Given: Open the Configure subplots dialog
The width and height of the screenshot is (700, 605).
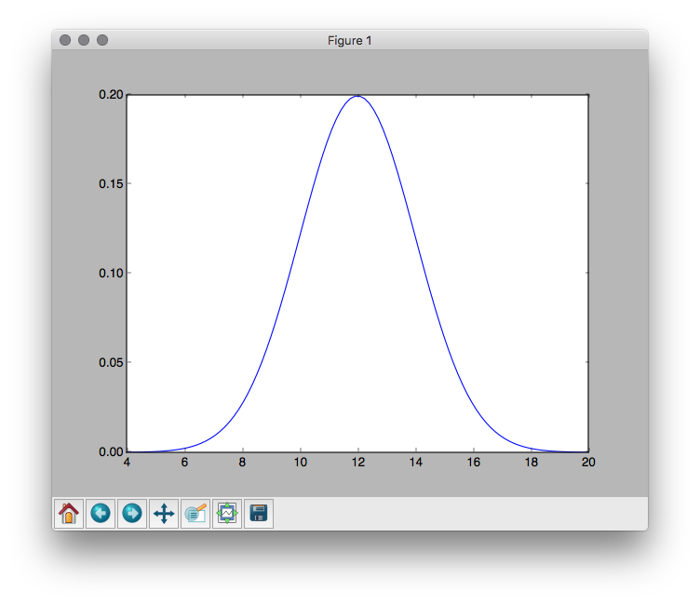Looking at the screenshot, I should [227, 514].
